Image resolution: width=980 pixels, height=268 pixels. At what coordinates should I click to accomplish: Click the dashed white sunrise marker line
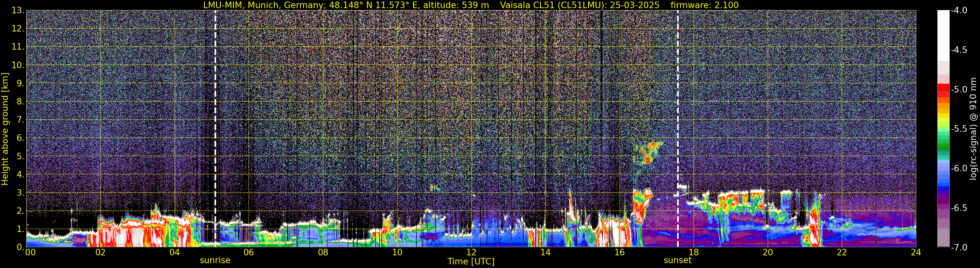(x=215, y=129)
